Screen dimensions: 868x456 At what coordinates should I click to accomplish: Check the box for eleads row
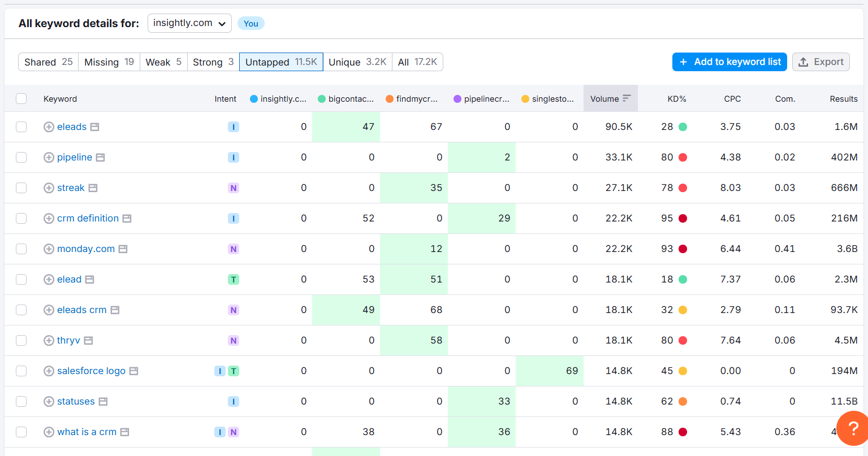click(21, 127)
